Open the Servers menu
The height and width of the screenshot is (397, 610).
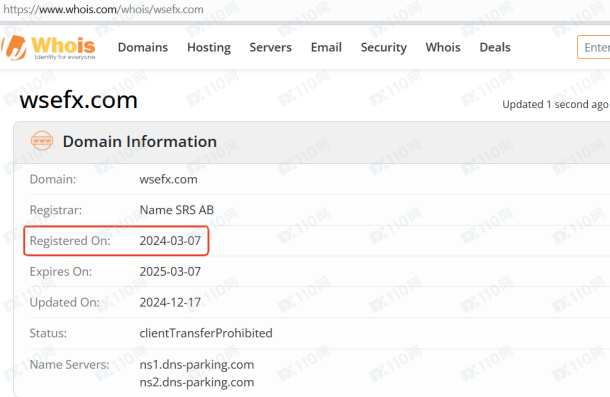tap(270, 47)
